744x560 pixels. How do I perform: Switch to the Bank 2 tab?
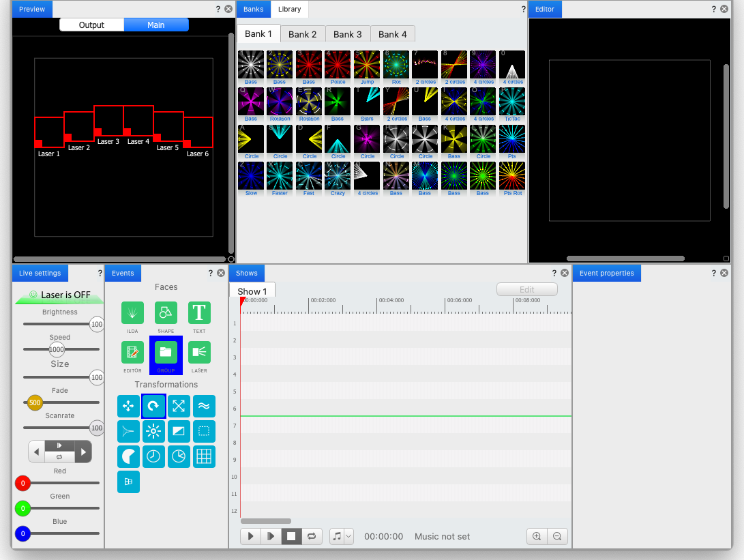tap(303, 34)
